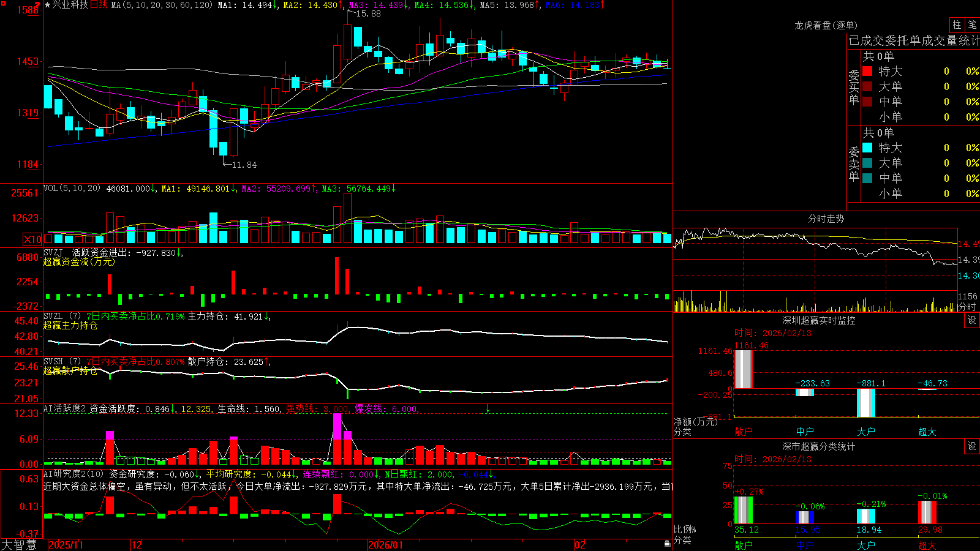The width and height of the screenshot is (980, 551).
Task: Click the question mark icon at top left
Action: pyautogui.click(x=37, y=5)
